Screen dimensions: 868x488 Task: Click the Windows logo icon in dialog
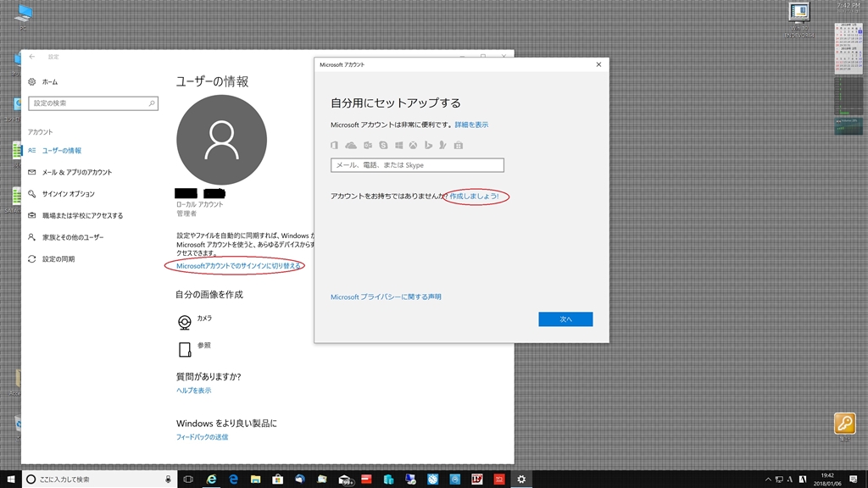(x=398, y=145)
